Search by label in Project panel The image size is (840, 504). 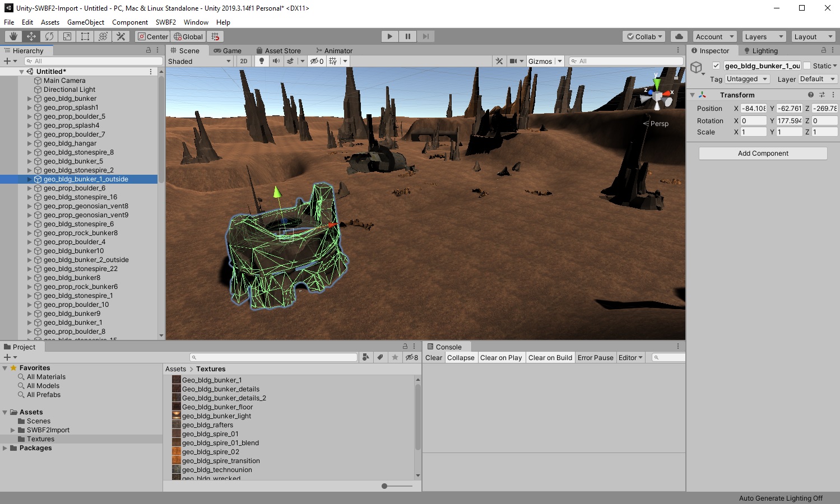tap(380, 357)
